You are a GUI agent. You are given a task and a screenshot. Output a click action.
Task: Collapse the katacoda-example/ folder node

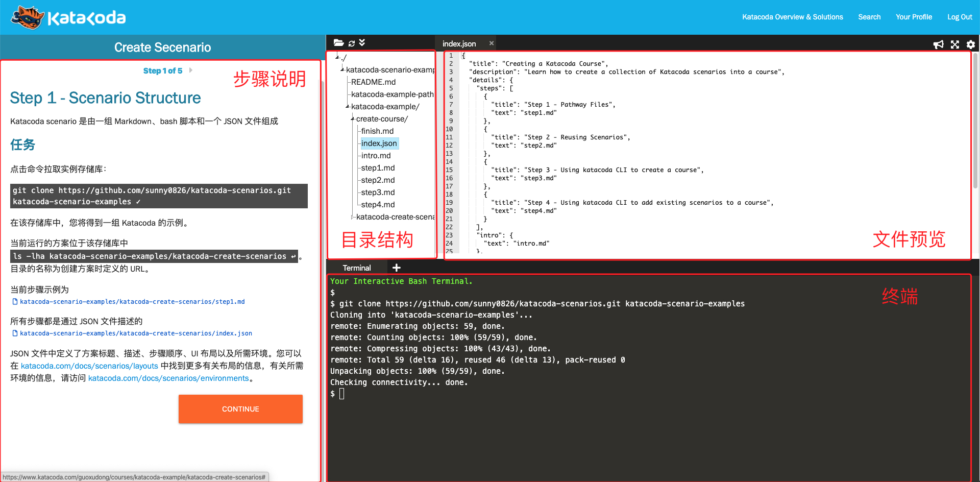coord(348,107)
